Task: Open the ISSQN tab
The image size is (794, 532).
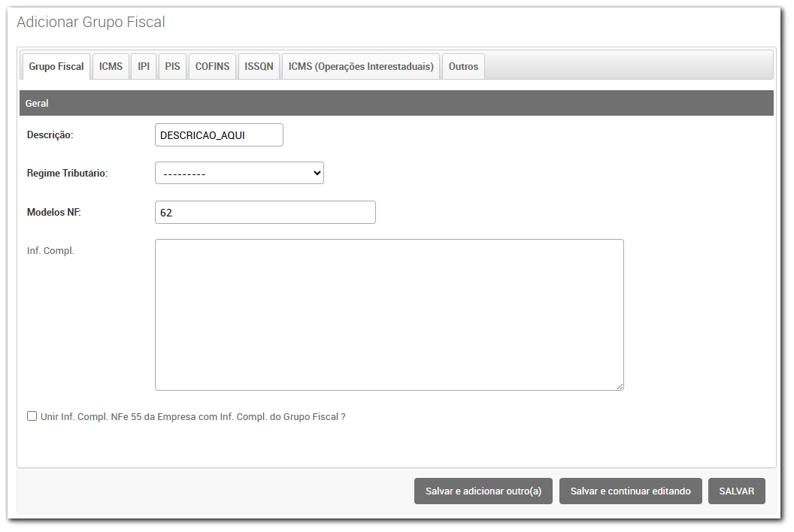Action: pyautogui.click(x=259, y=66)
